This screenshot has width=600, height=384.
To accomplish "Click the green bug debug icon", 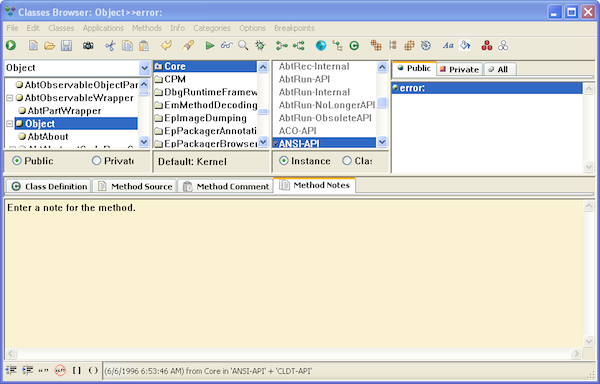I will tap(260, 46).
